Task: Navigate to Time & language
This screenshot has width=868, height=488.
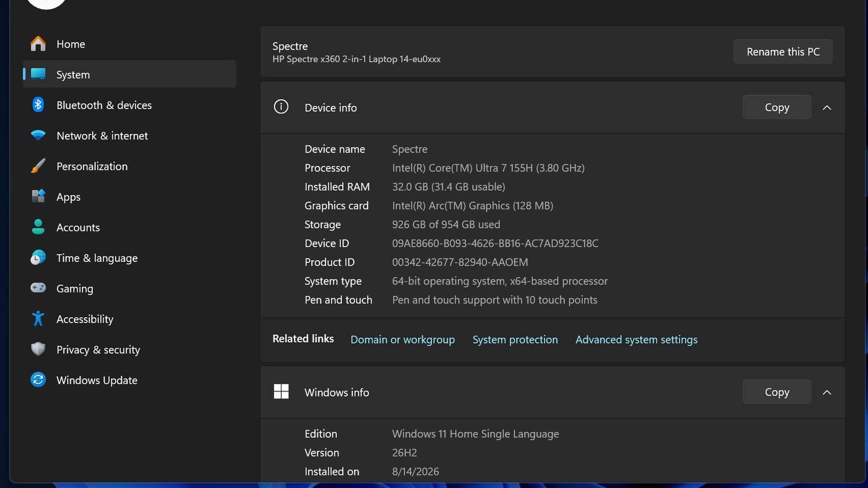Action: coord(129,258)
